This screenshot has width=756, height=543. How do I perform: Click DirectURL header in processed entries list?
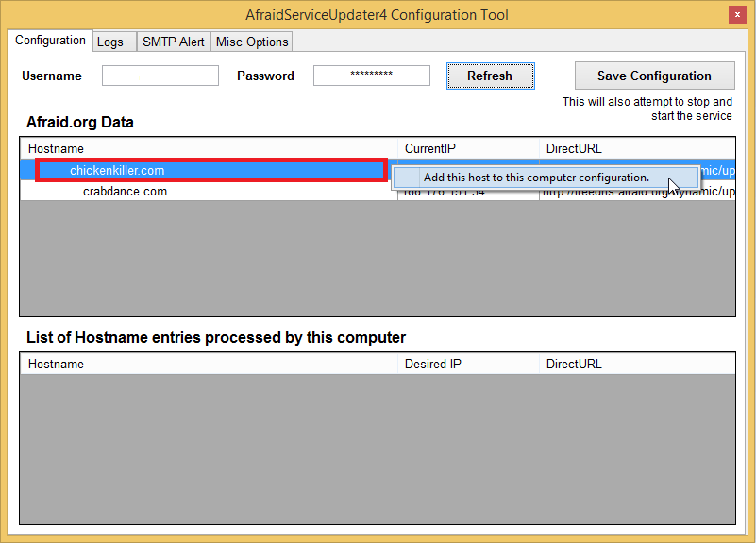click(637, 364)
